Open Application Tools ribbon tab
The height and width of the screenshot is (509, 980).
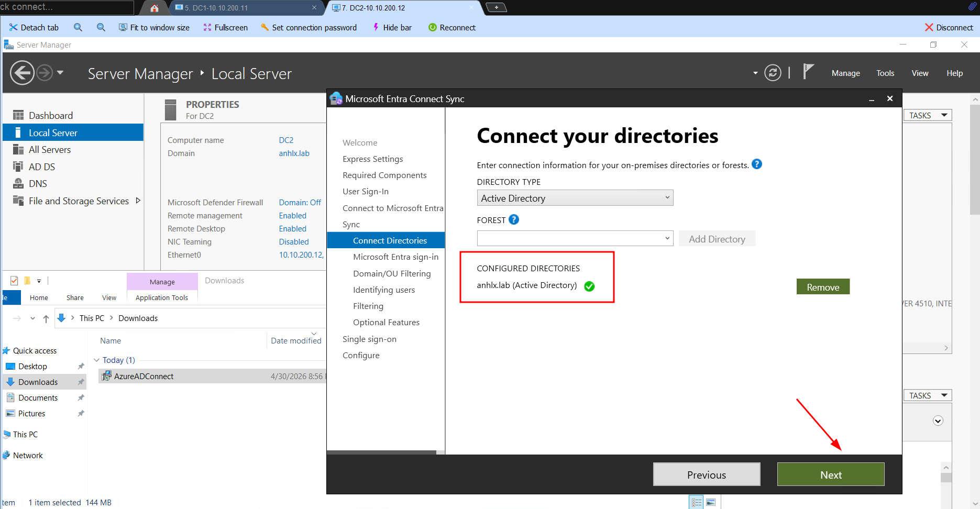pyautogui.click(x=162, y=297)
